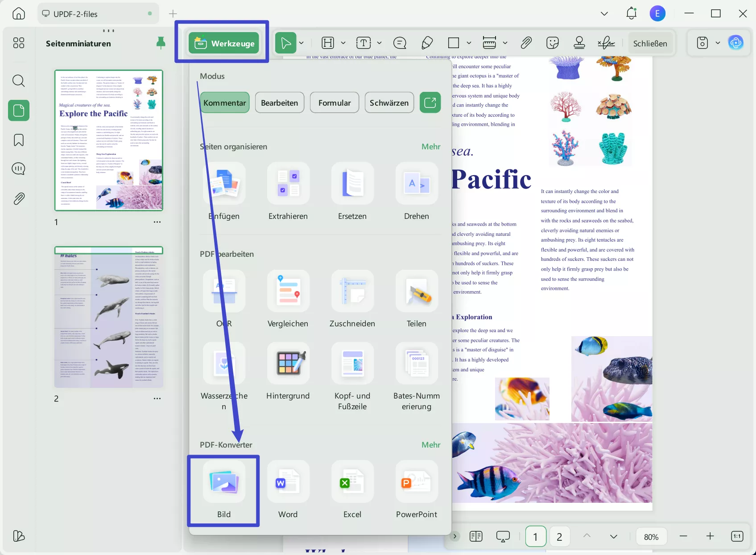Open the signature tool

606,43
